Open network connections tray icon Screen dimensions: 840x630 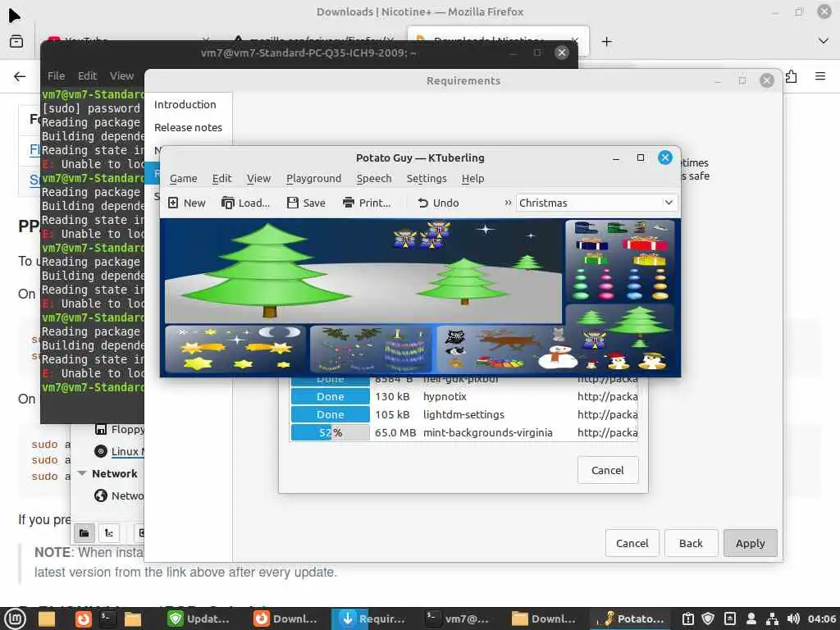(x=772, y=619)
